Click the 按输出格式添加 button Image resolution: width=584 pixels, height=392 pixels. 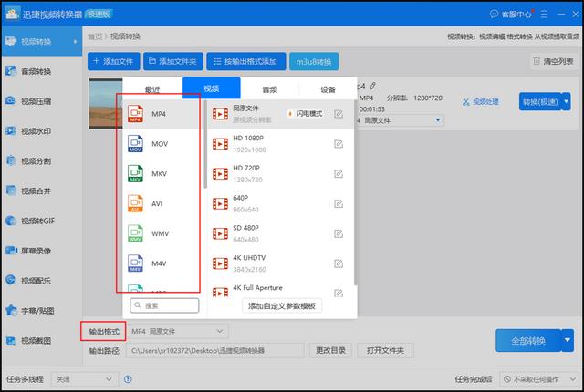pyautogui.click(x=246, y=61)
